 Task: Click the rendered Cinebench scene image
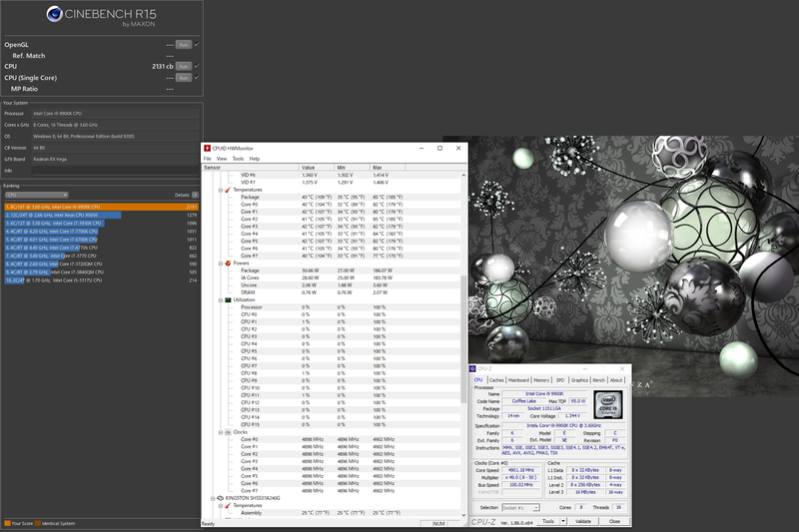point(632,250)
